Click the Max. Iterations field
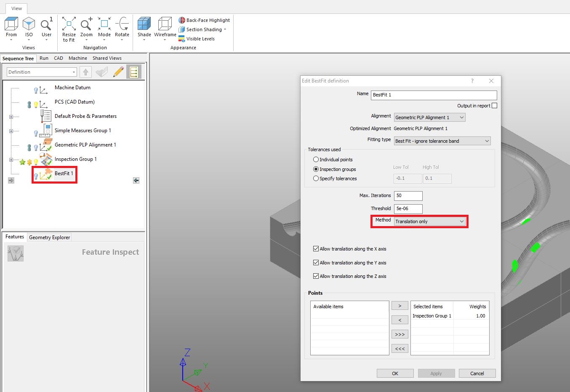The image size is (570, 392). [408, 196]
